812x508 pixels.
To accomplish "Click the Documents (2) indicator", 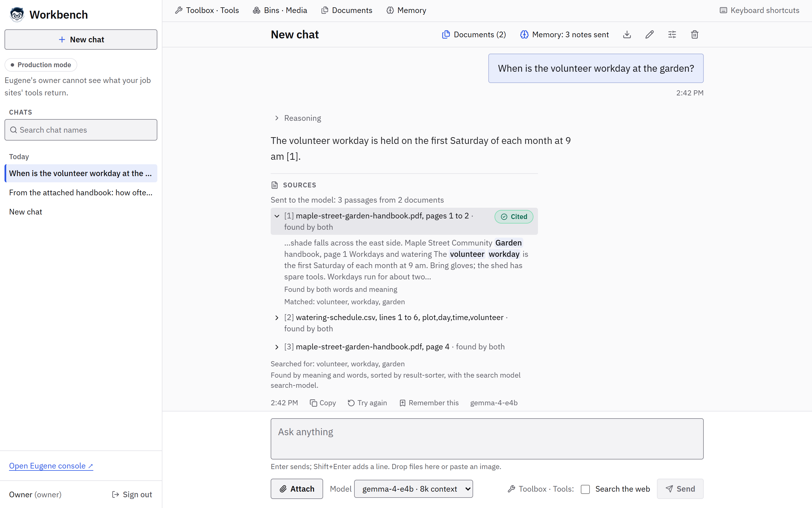I will coord(474,35).
